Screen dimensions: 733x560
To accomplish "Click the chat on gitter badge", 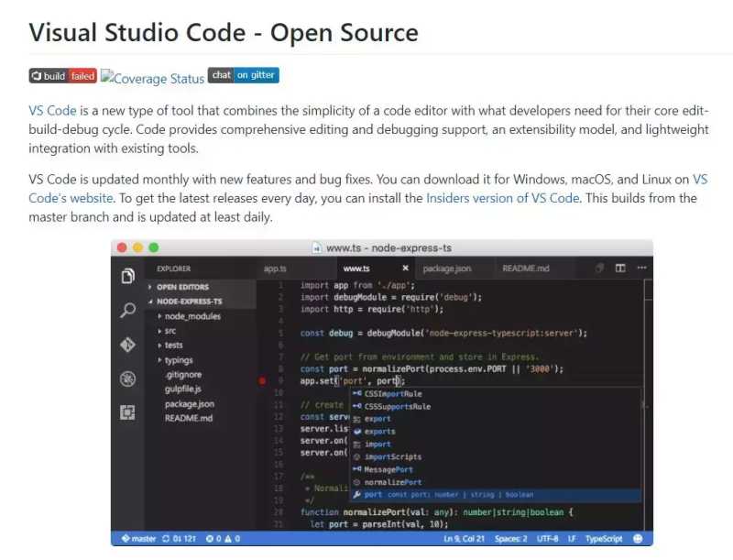I will (243, 76).
